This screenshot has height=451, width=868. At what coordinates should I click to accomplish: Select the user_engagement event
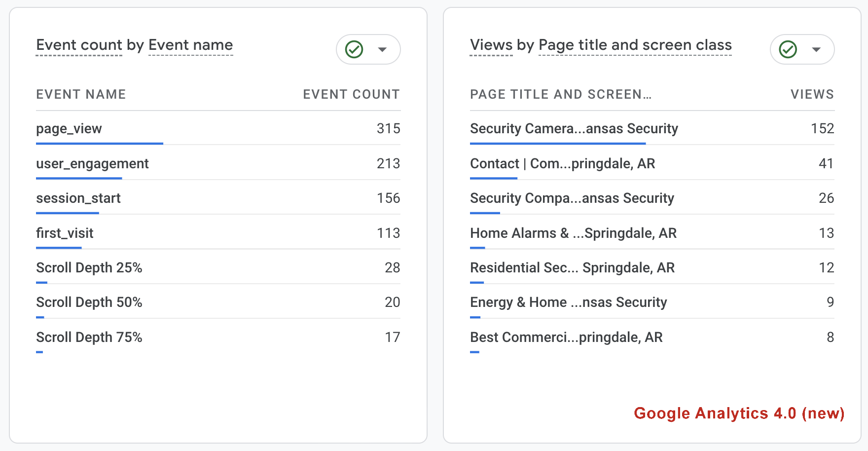92,164
